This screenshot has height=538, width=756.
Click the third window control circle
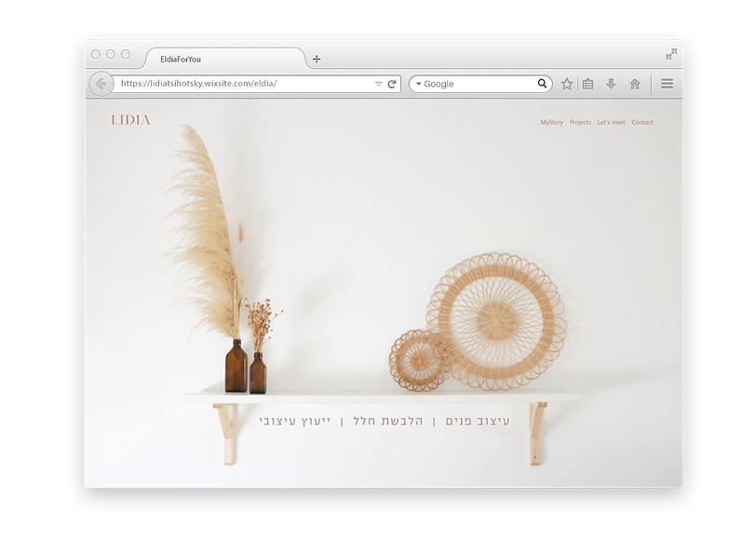[x=126, y=54]
